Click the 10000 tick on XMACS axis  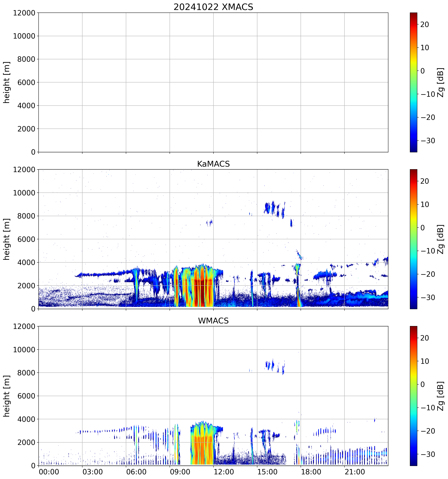coord(24,36)
